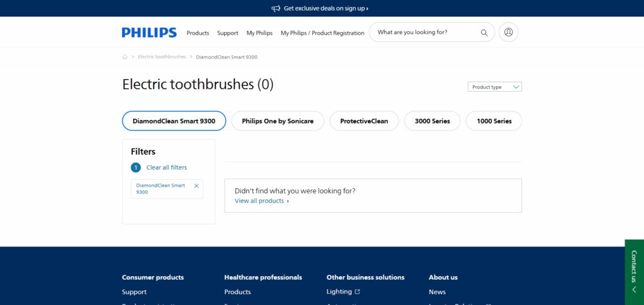Open the user account icon

508,32
